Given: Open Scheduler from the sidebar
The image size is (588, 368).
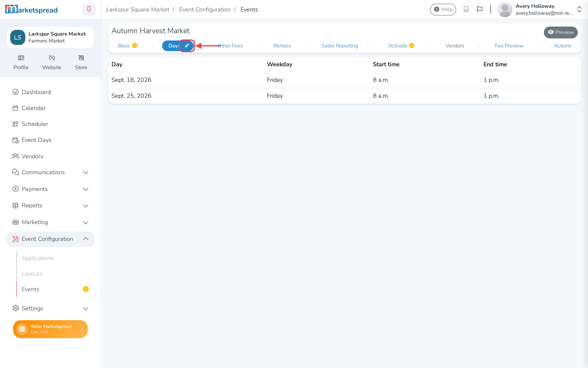Looking at the screenshot, I should click(50, 124).
